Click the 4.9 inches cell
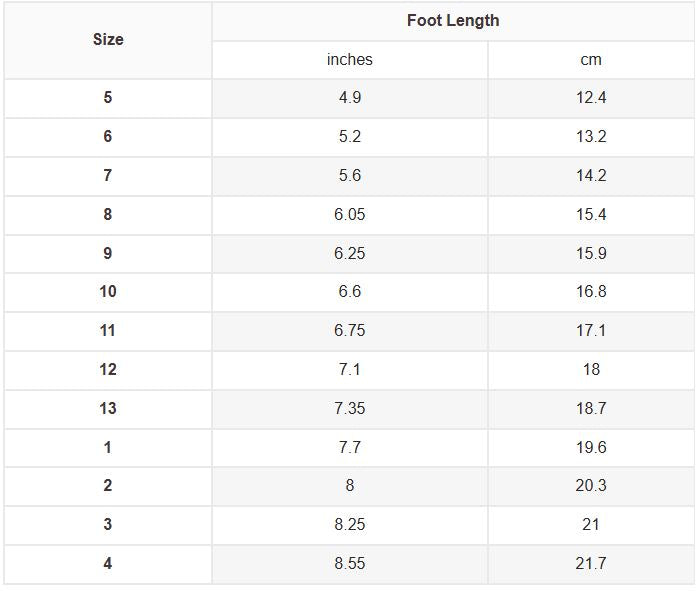 coord(350,98)
